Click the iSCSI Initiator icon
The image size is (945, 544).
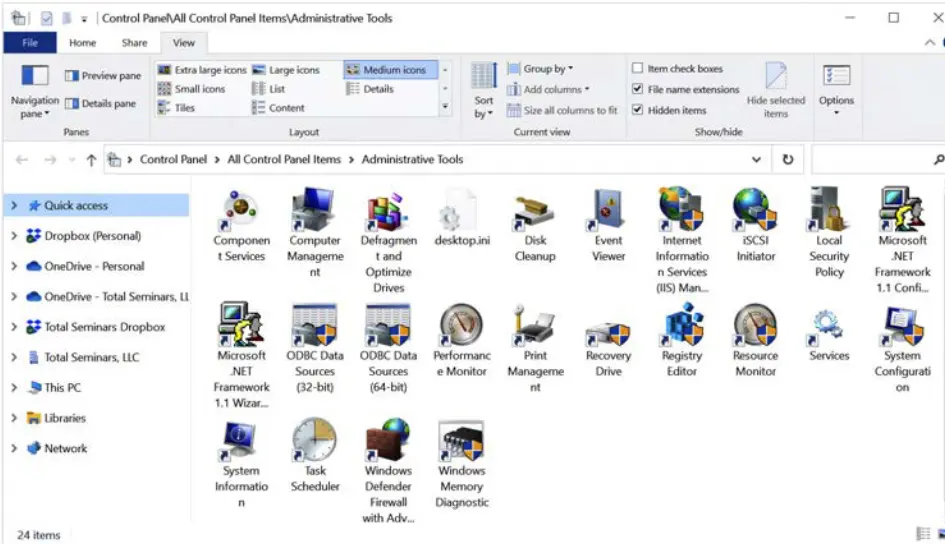point(755,211)
